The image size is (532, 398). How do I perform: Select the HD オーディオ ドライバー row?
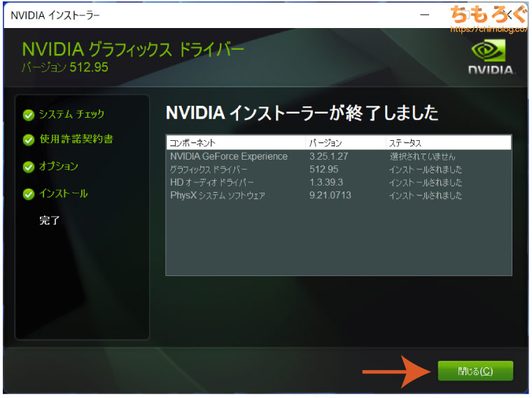[339, 182]
